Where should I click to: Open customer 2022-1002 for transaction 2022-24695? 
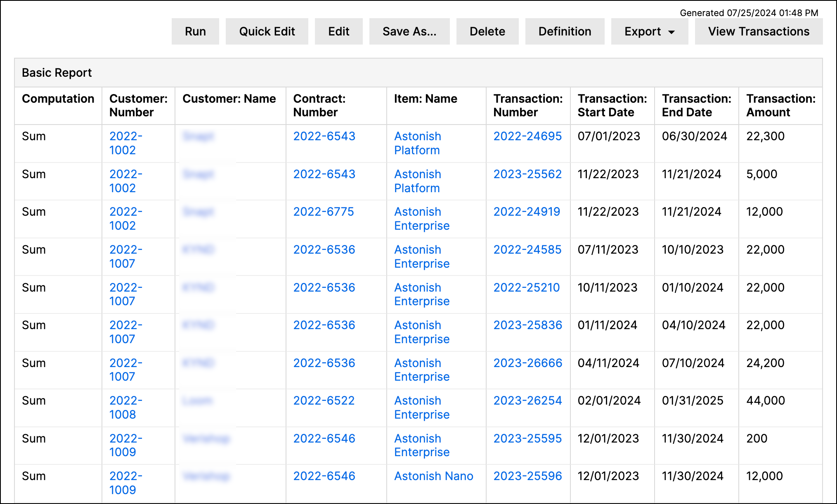(126, 143)
